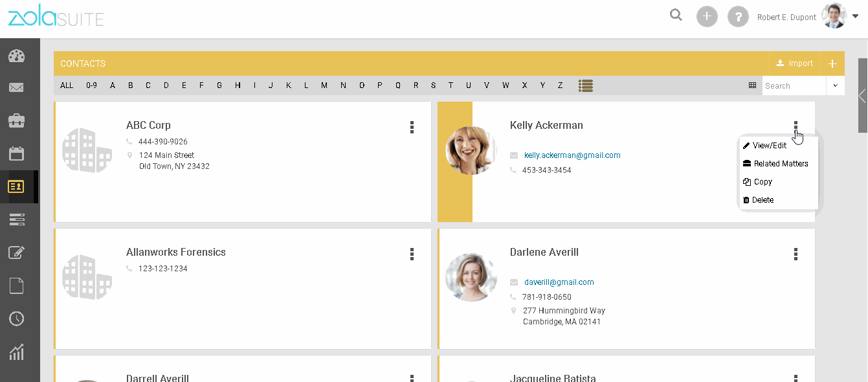This screenshot has height=382, width=868.
Task: Open Kelly Ackerman three-dot menu
Action: [x=796, y=126]
